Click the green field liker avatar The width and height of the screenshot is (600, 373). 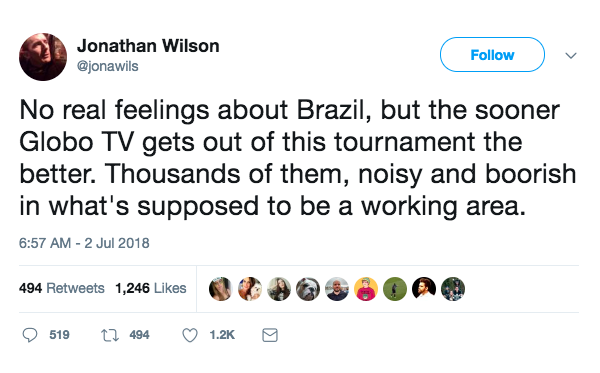pos(395,289)
